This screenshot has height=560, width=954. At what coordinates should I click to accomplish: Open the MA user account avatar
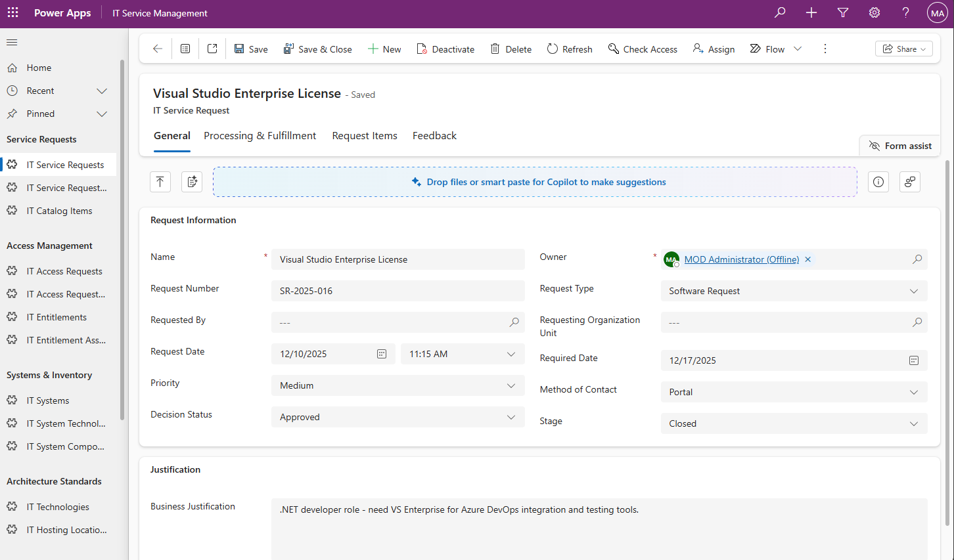938,13
